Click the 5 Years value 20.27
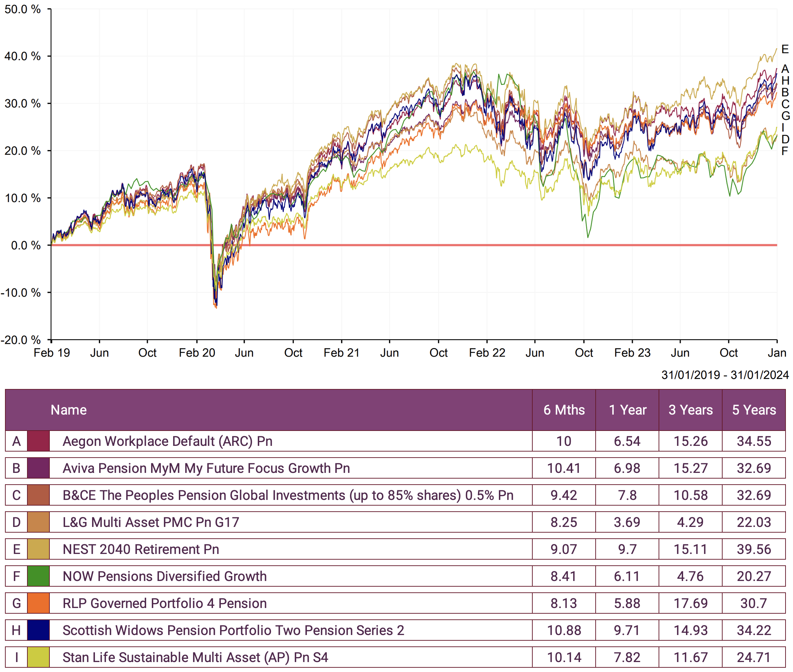793x672 pixels. (x=754, y=576)
